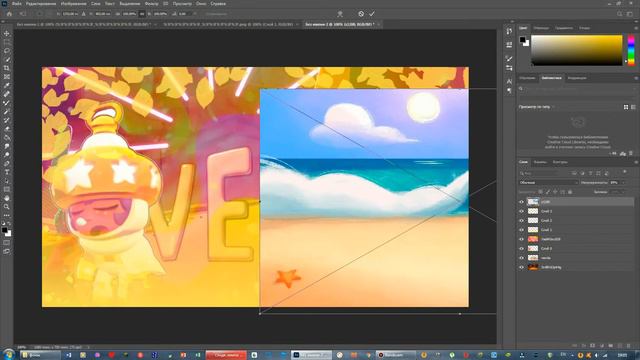Image resolution: width=640 pixels, height=360 pixels.
Task: Lock all with padlock icon in Layers panel
Action: click(570, 191)
